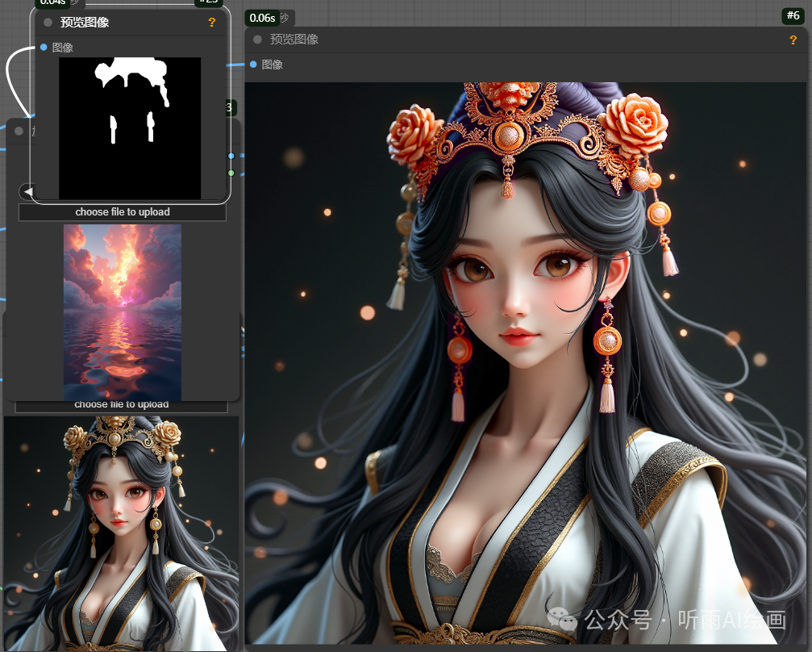Click the 0.06s execution time badge
Image resolution: width=812 pixels, height=652 pixels.
click(262, 18)
